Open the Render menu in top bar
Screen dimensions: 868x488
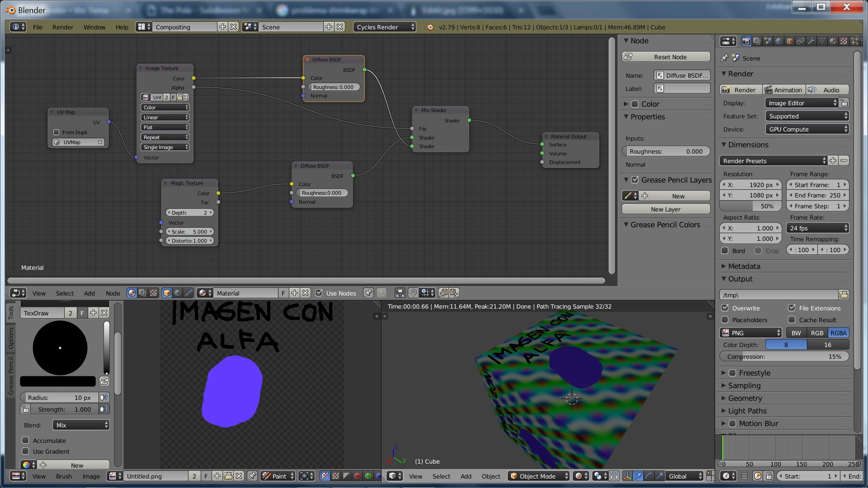click(x=62, y=27)
